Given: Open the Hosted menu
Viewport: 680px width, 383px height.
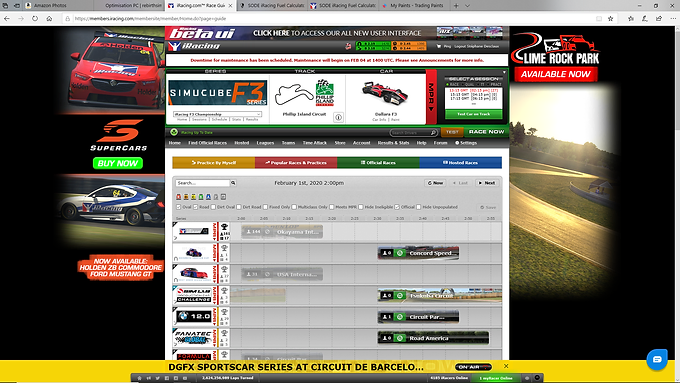Looking at the screenshot, I should [242, 143].
